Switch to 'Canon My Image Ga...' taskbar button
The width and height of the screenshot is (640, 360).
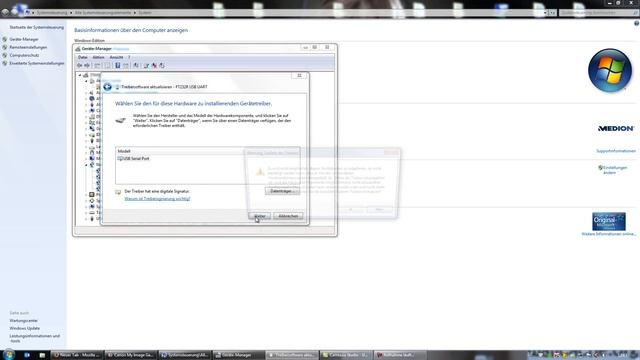coord(130,355)
